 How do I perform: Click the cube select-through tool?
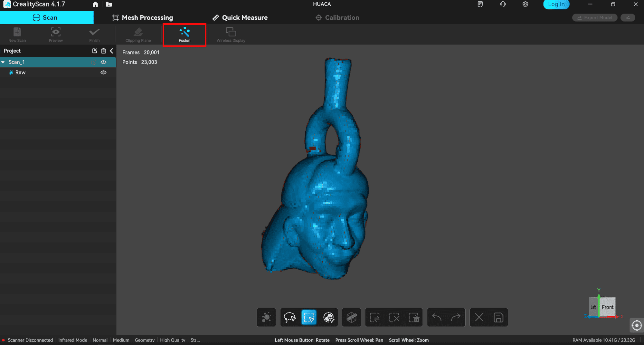click(351, 318)
